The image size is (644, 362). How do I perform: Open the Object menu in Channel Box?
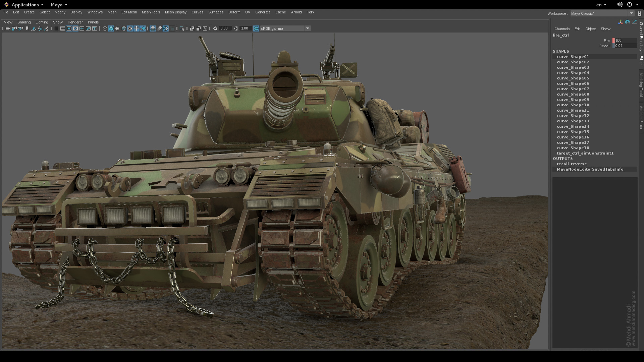[x=591, y=29]
